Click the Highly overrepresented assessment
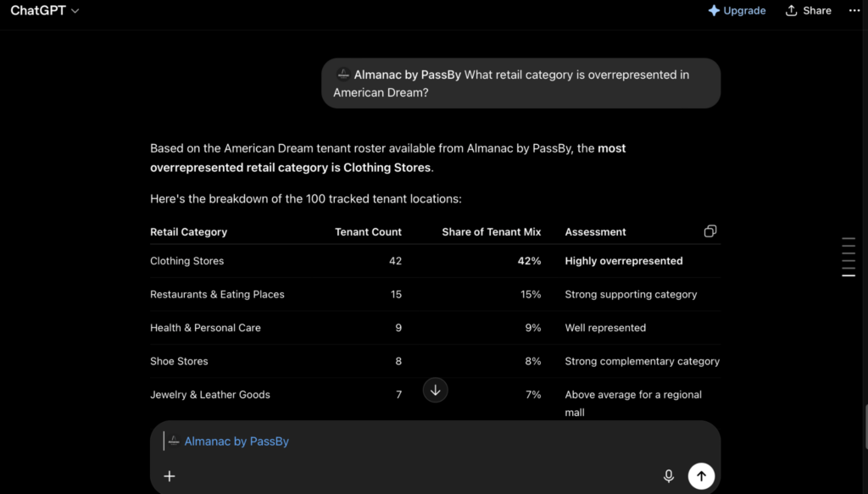The image size is (868, 494). pos(624,260)
